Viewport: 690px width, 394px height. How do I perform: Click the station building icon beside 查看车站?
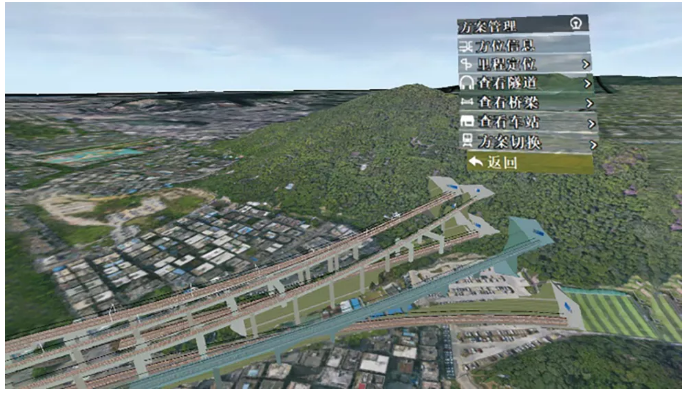468,121
